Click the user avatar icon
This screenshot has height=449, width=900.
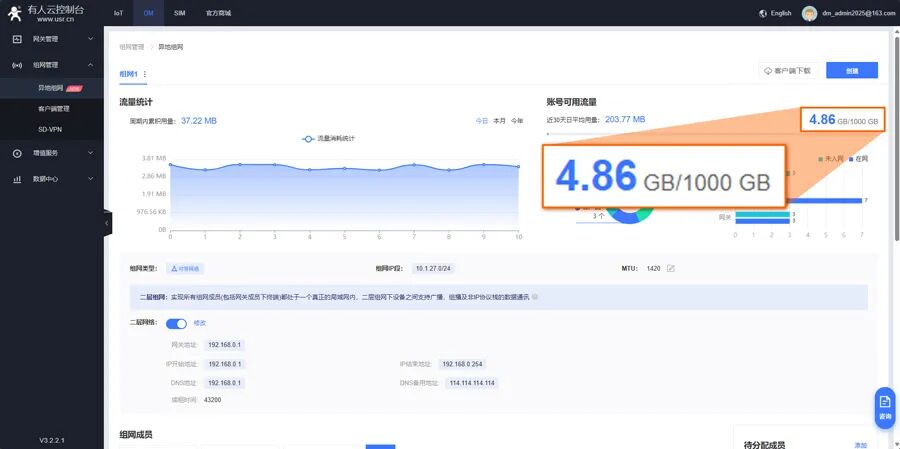point(809,13)
